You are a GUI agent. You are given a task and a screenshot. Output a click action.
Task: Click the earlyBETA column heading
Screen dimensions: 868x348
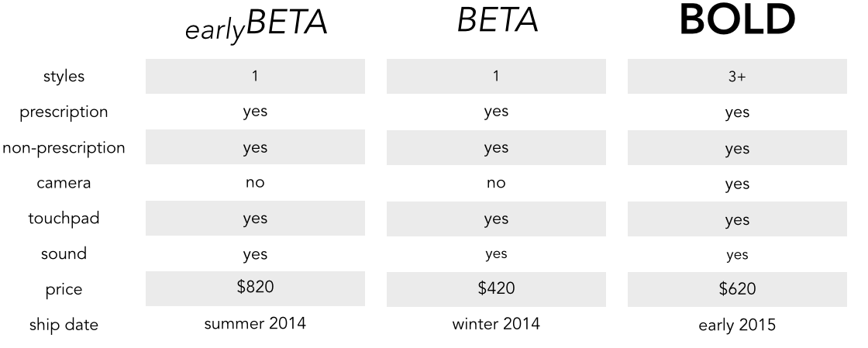click(x=256, y=24)
